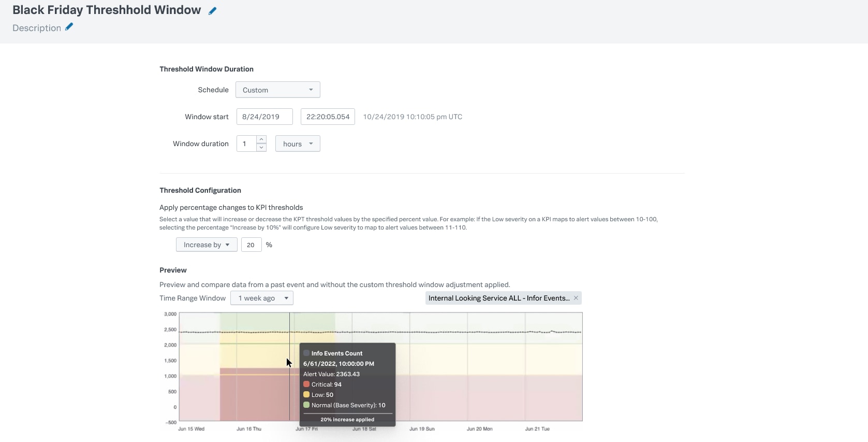
Task: Click the Alert Value 2363.43 text
Action: click(x=331, y=374)
